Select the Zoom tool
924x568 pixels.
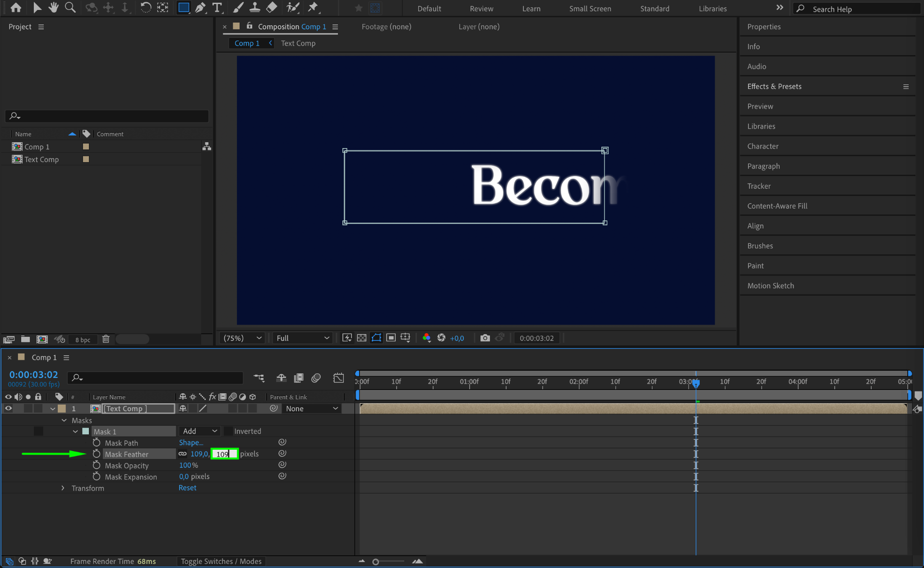tap(70, 8)
